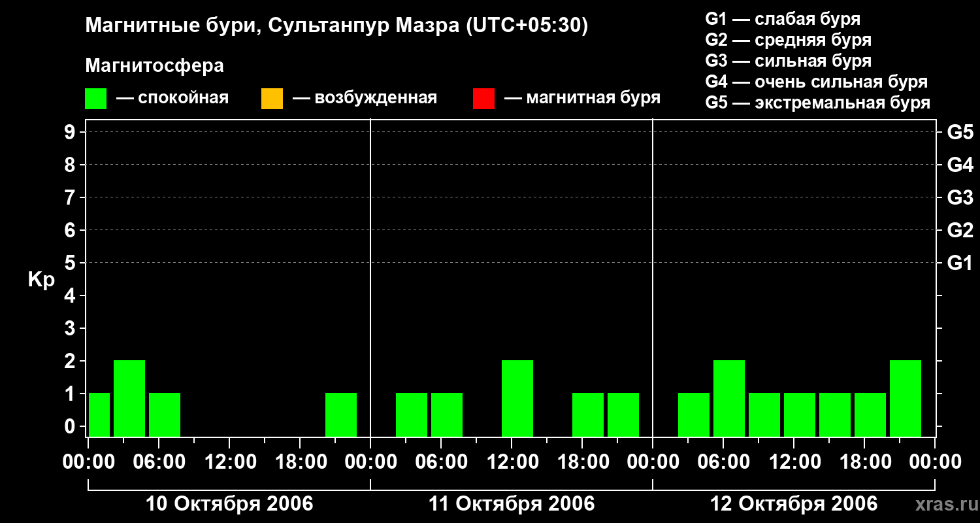Click the G5 label on the right axis
The height and width of the screenshot is (523, 980).
click(x=960, y=133)
